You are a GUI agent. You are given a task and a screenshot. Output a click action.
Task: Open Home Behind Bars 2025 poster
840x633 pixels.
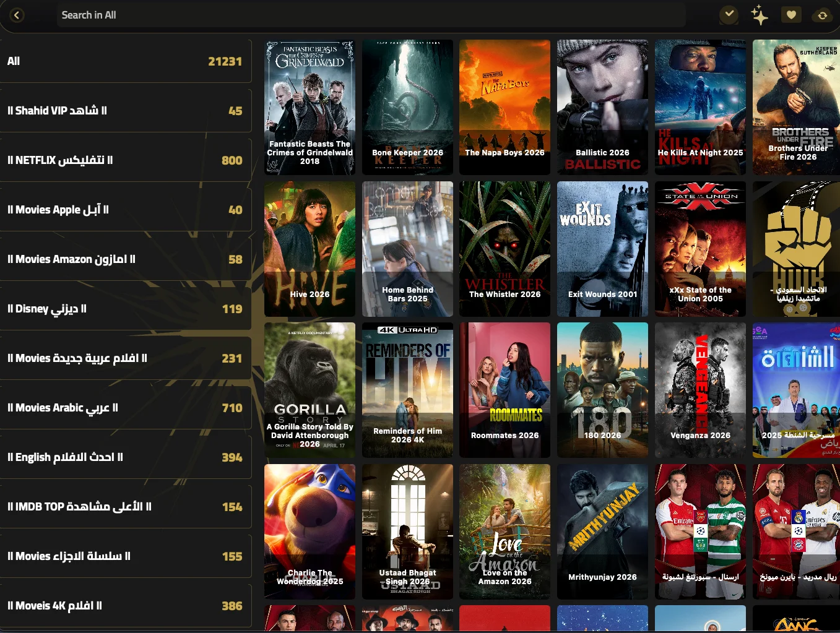pos(407,249)
